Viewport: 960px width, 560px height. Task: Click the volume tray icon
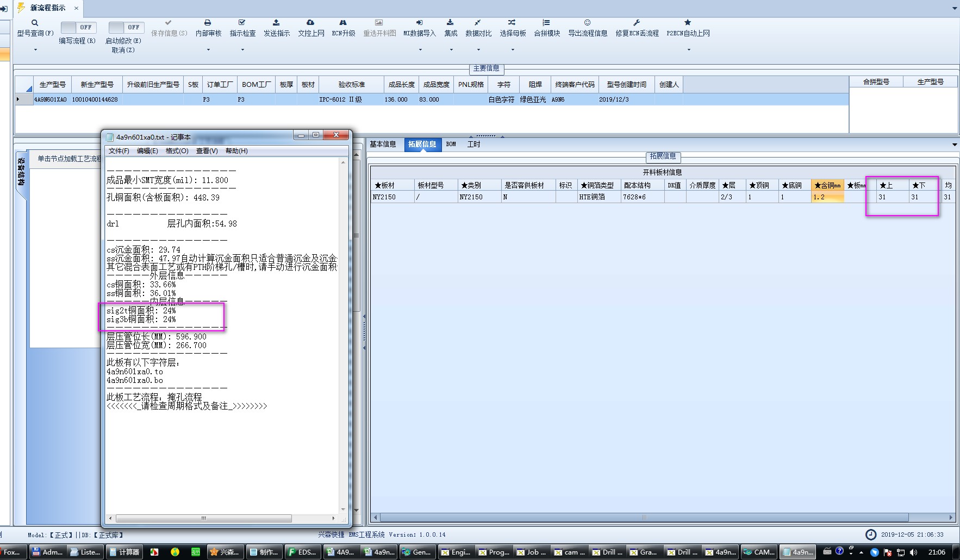[x=913, y=552]
